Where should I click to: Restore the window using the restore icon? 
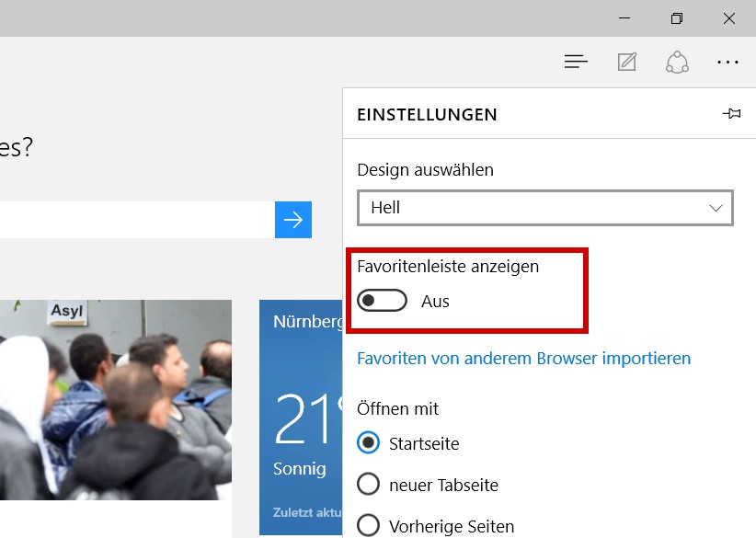tap(677, 18)
